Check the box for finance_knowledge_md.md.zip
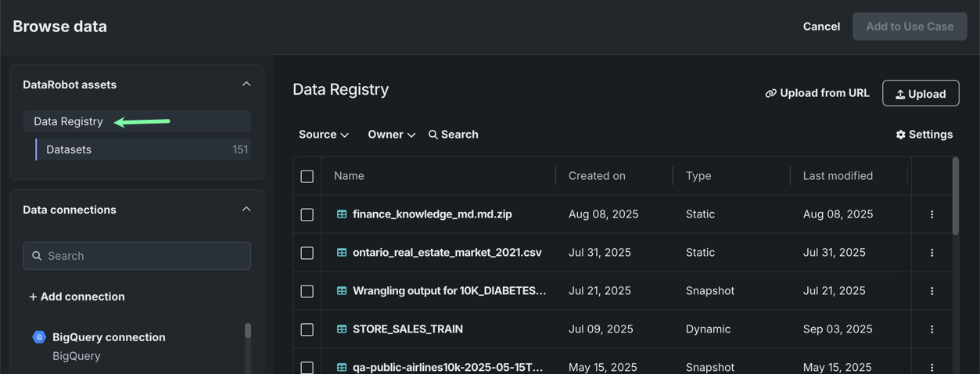 pos(307,214)
